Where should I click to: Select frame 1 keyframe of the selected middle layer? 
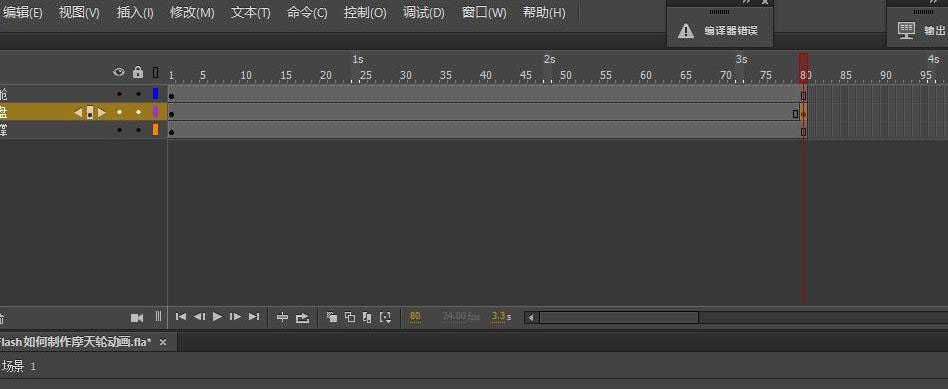pos(172,114)
